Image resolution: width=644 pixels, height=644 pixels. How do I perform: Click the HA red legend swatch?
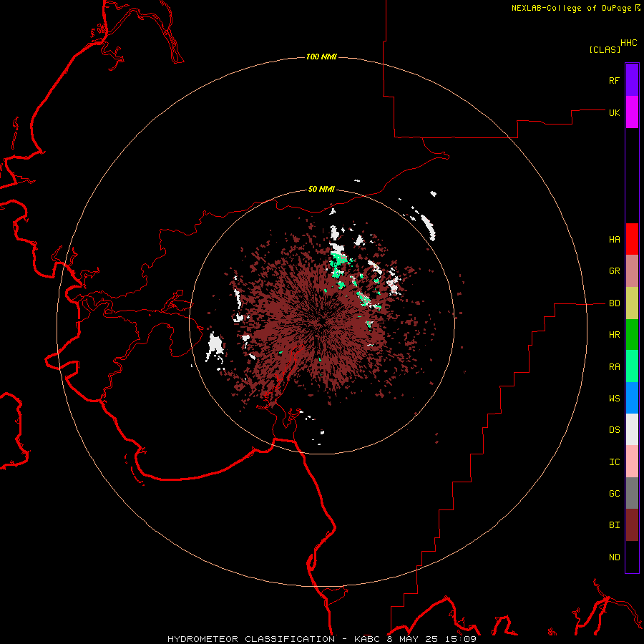pyautogui.click(x=632, y=239)
